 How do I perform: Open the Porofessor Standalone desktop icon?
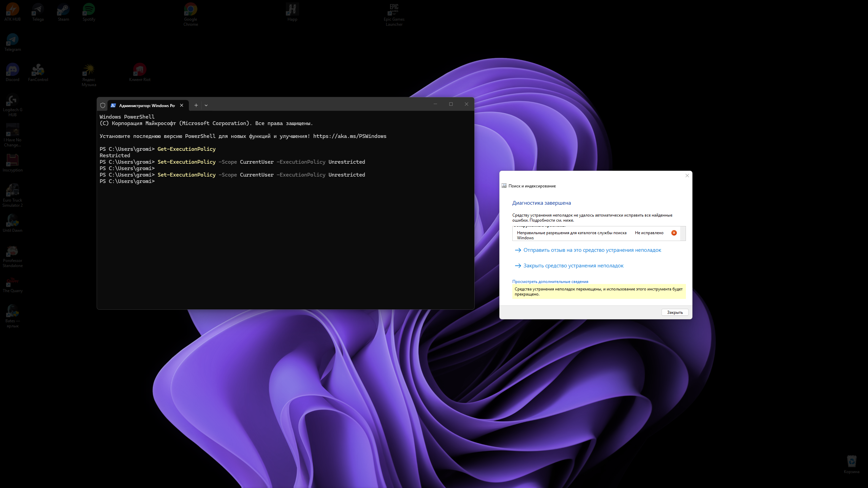(13, 256)
